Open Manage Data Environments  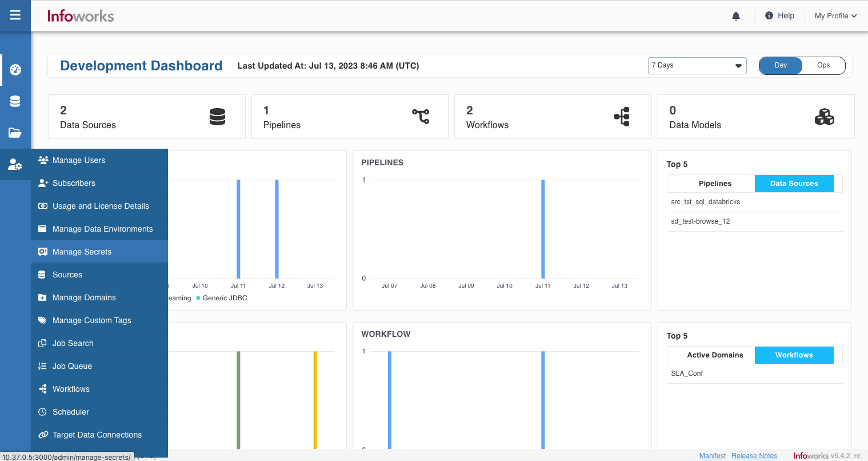(99, 229)
